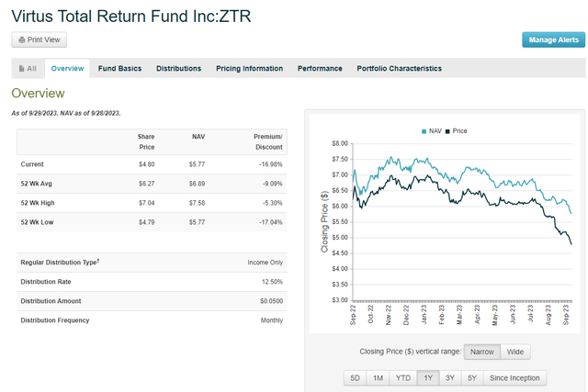This screenshot has width=588, height=392.
Task: Set vertical range to Wide
Action: 515,352
